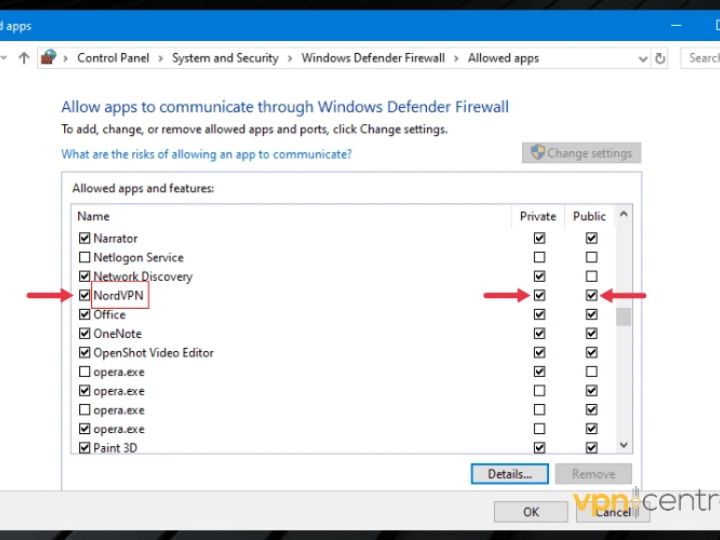720x540 pixels.
Task: Toggle OneNote Public checkbox
Action: coord(591,333)
